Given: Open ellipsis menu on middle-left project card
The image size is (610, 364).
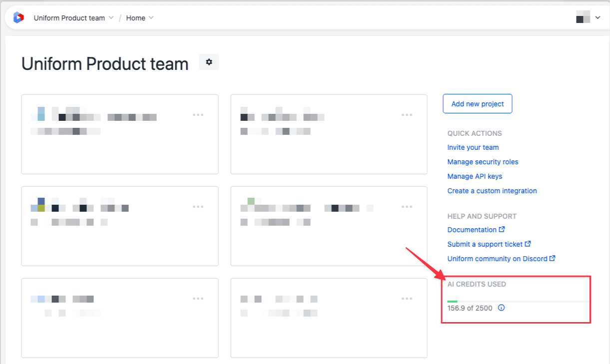Looking at the screenshot, I should pyautogui.click(x=198, y=207).
